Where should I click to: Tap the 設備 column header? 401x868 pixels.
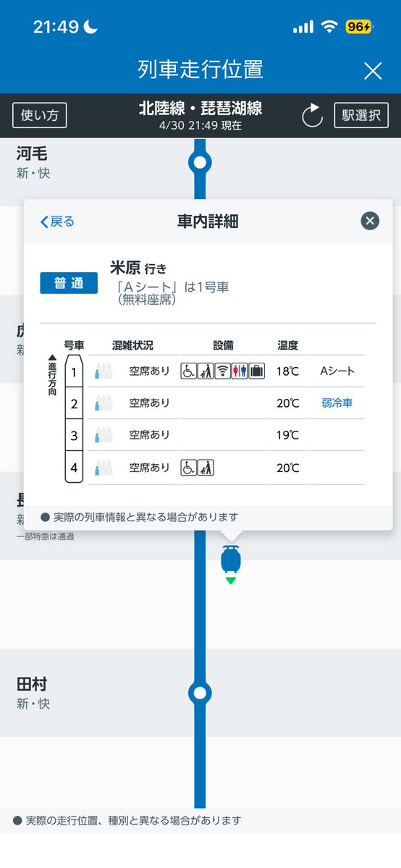coord(223,345)
